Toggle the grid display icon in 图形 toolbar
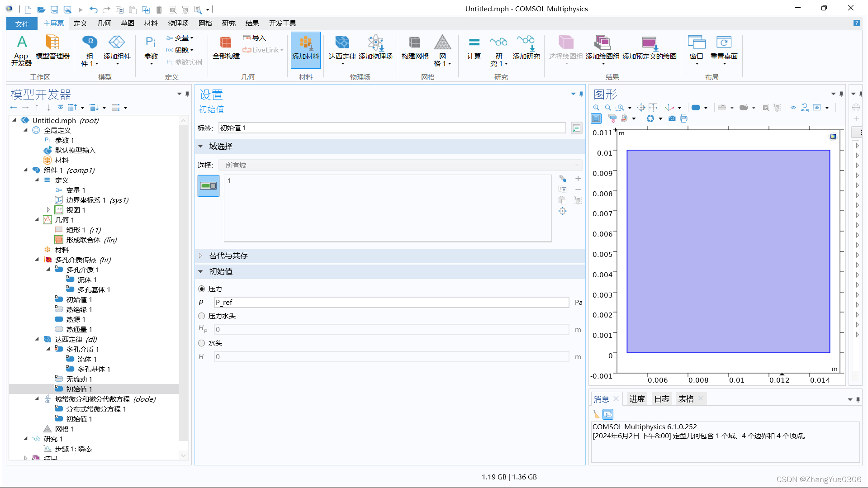Viewport: 868px width, 488px height. (596, 118)
